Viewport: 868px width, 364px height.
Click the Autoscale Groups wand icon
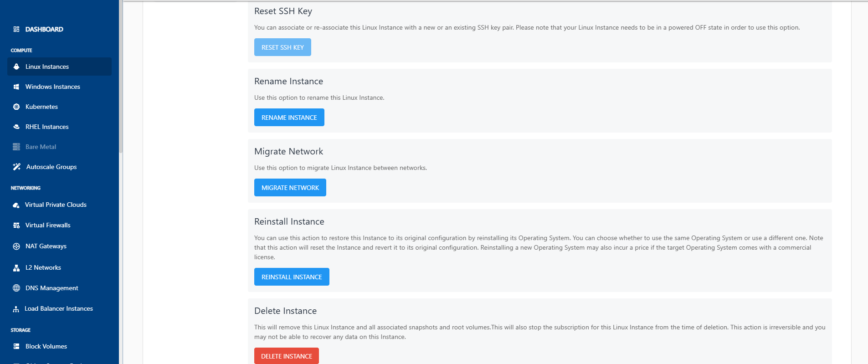(x=17, y=167)
